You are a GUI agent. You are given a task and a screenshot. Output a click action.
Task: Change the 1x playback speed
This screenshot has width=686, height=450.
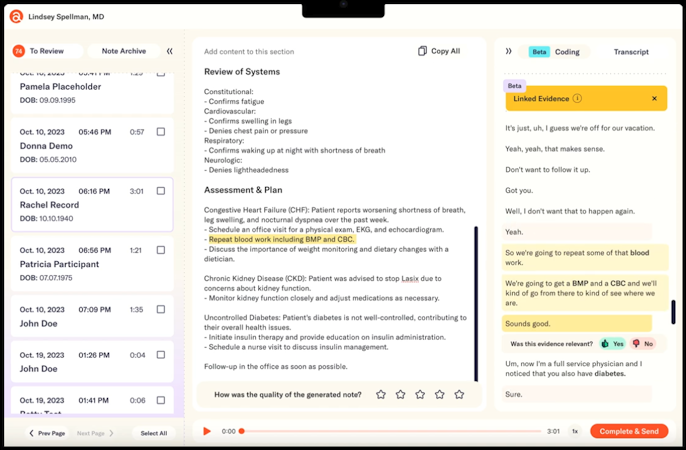(x=575, y=431)
